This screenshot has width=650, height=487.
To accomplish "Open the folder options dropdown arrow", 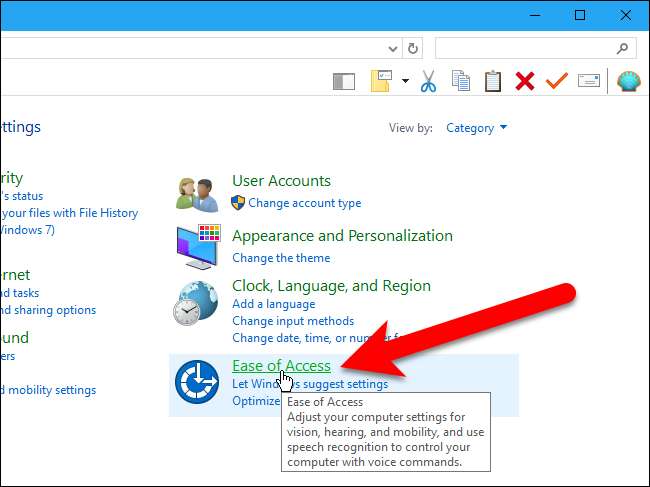I will pyautogui.click(x=405, y=81).
